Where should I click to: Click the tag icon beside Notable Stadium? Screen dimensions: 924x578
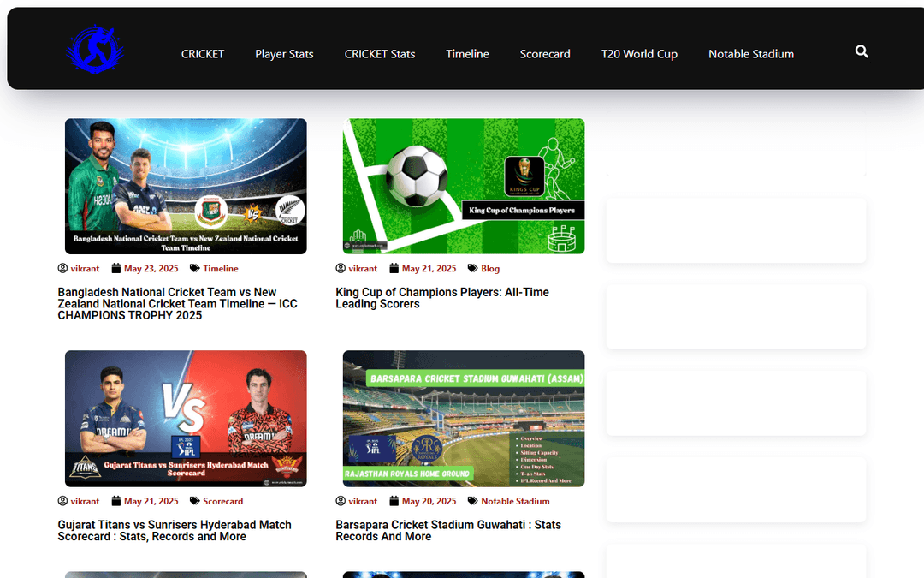pos(472,501)
